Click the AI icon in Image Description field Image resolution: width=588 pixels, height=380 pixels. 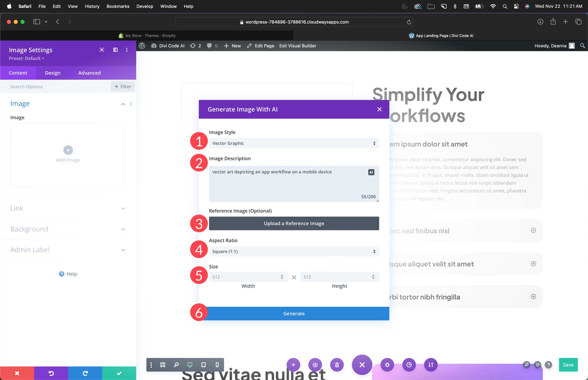click(371, 172)
